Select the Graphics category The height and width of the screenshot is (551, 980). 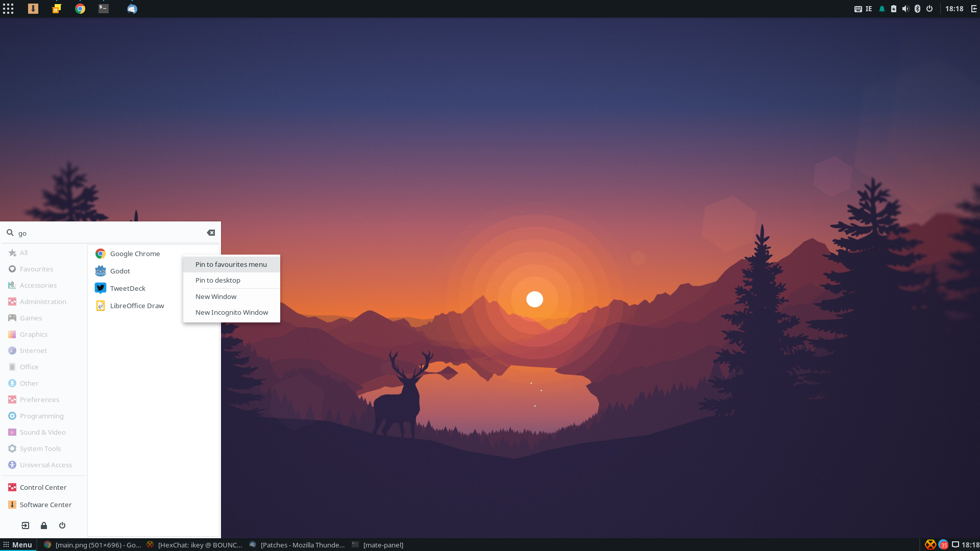click(44, 334)
